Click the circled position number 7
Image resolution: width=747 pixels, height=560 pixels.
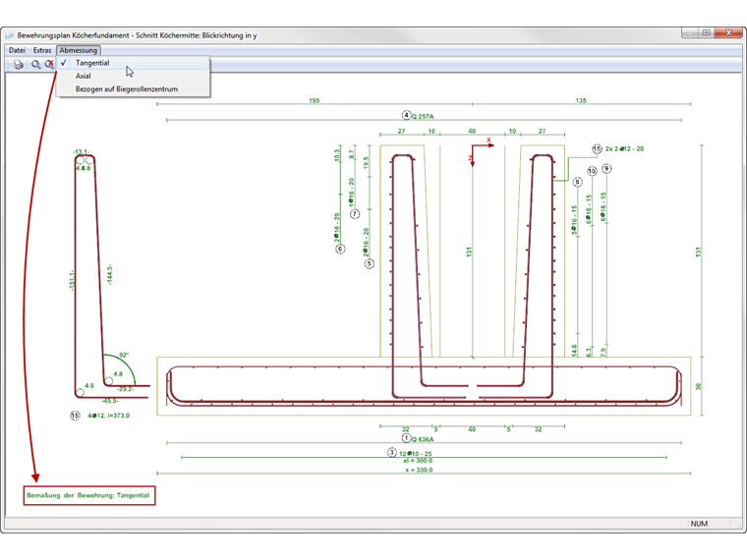click(355, 214)
